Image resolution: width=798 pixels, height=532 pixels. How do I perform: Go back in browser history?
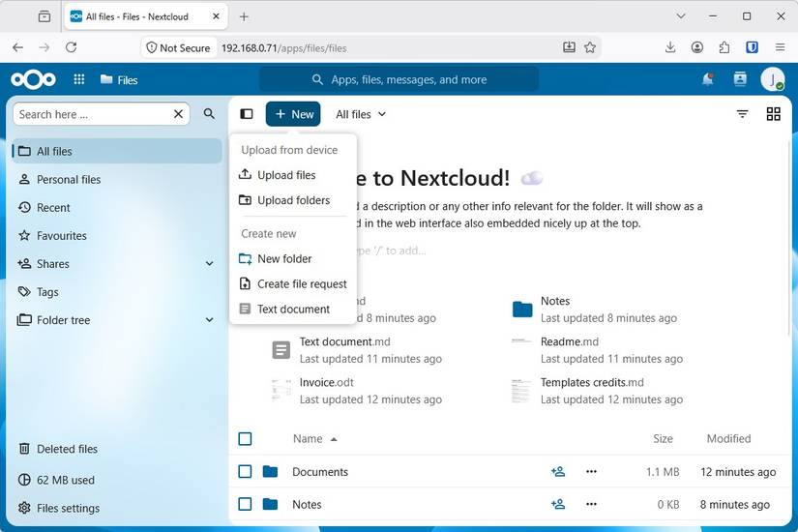(17, 47)
